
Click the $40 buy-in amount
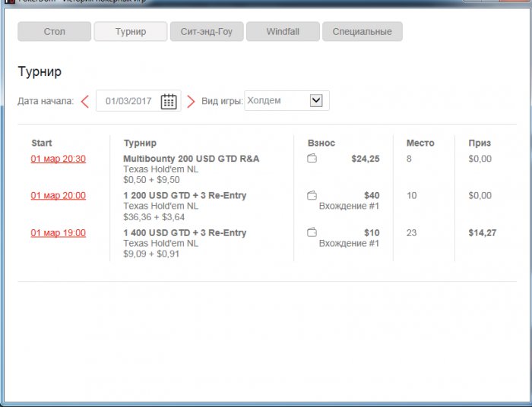tap(372, 196)
